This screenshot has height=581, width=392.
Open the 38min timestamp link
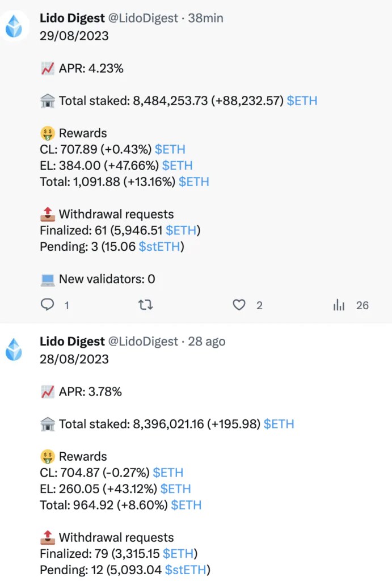click(x=205, y=18)
